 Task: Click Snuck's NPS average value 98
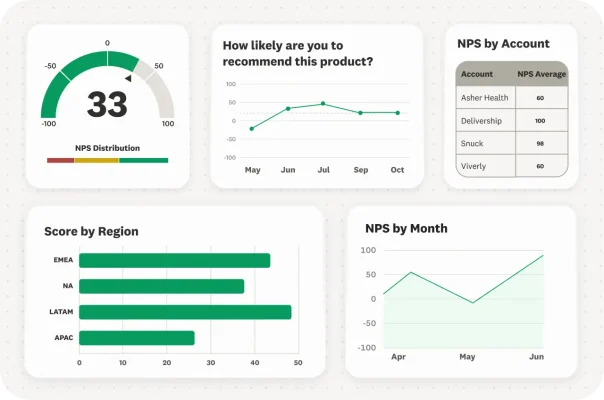pos(540,144)
